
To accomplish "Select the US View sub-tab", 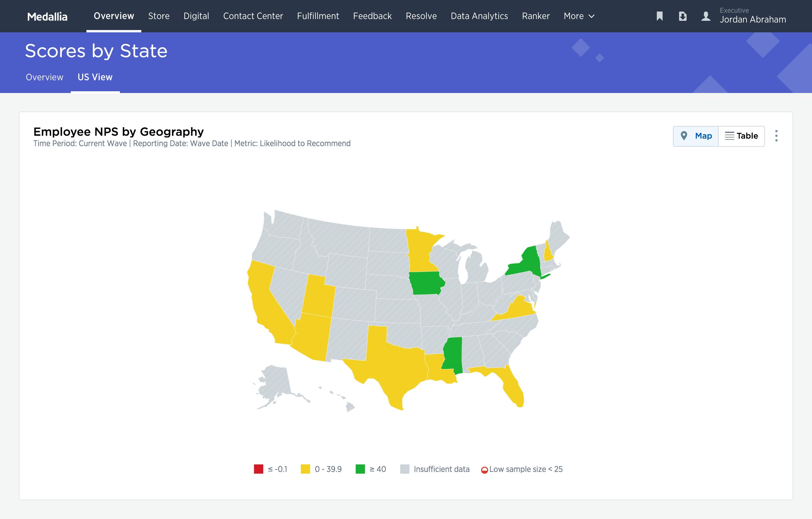I will click(95, 77).
